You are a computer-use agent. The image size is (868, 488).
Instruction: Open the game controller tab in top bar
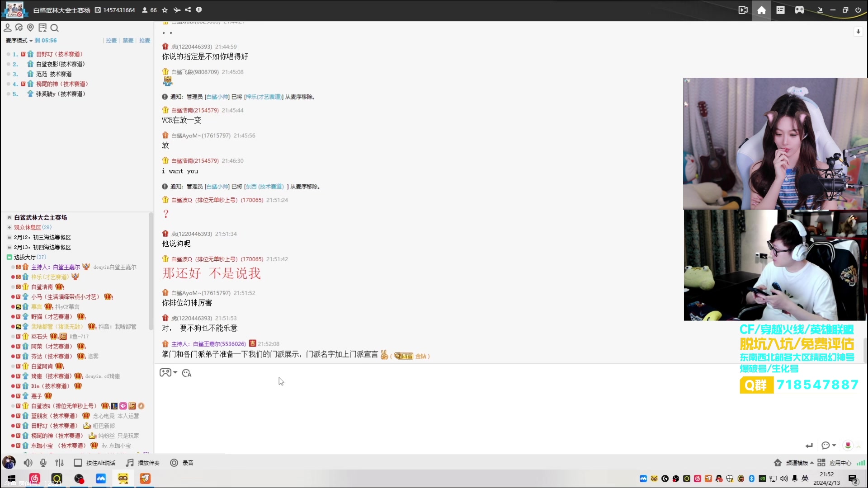click(800, 10)
